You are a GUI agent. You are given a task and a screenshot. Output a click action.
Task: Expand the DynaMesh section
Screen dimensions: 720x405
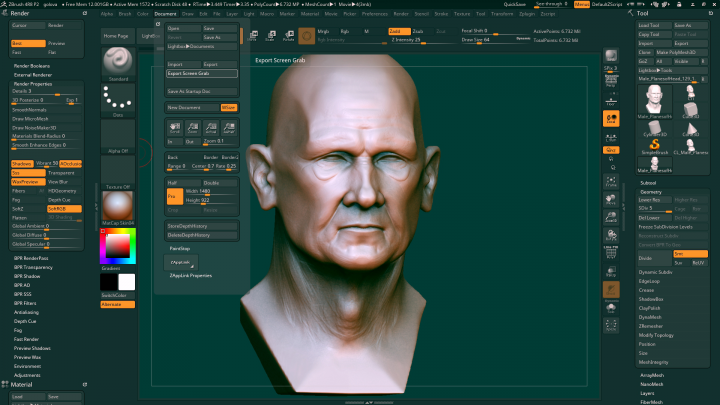tap(650, 317)
